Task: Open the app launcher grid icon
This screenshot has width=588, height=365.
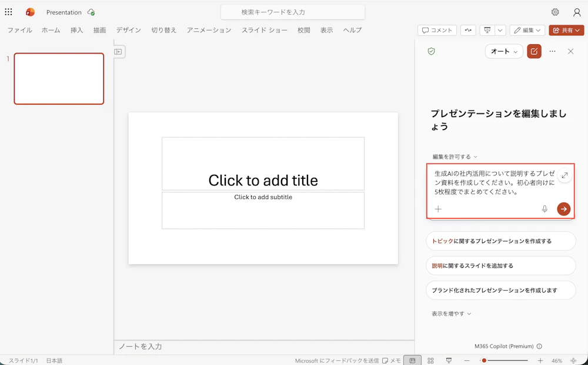Action: (8, 12)
